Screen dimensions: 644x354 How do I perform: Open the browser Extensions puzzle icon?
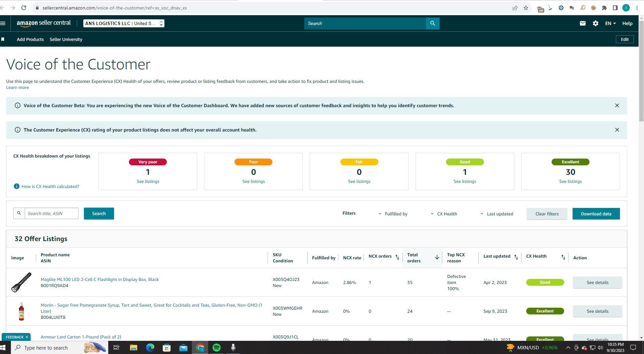pos(604,8)
